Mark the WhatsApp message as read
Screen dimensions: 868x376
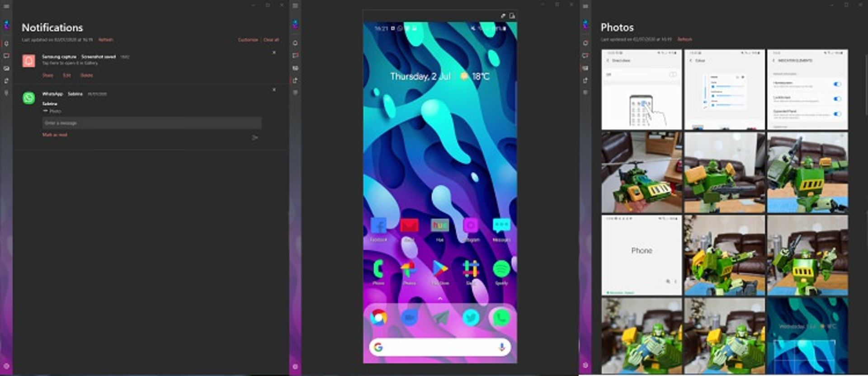(55, 135)
